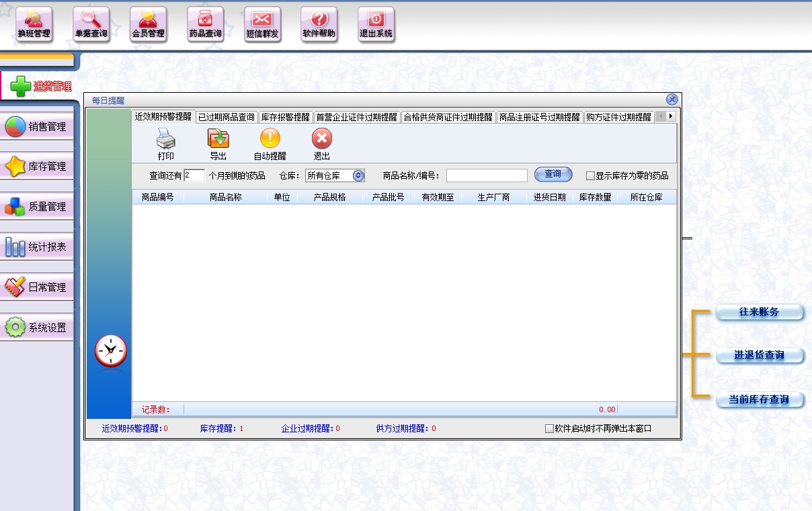Open Drug Query (药品查询) toolbar icon
The image size is (812, 511).
tap(205, 25)
